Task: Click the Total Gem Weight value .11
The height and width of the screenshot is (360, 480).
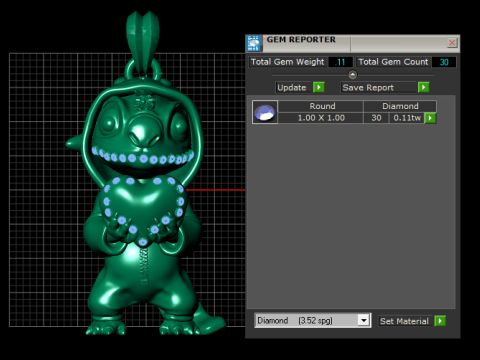Action: (340, 62)
